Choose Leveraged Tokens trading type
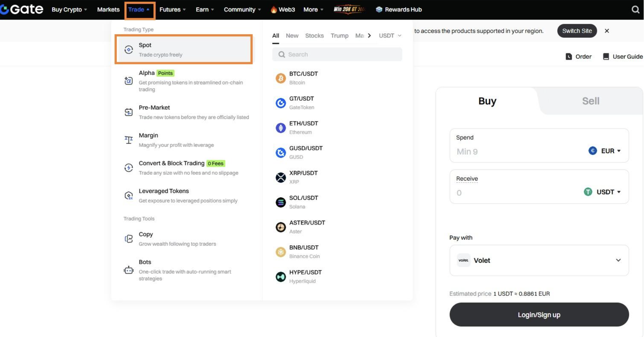 coord(186,196)
